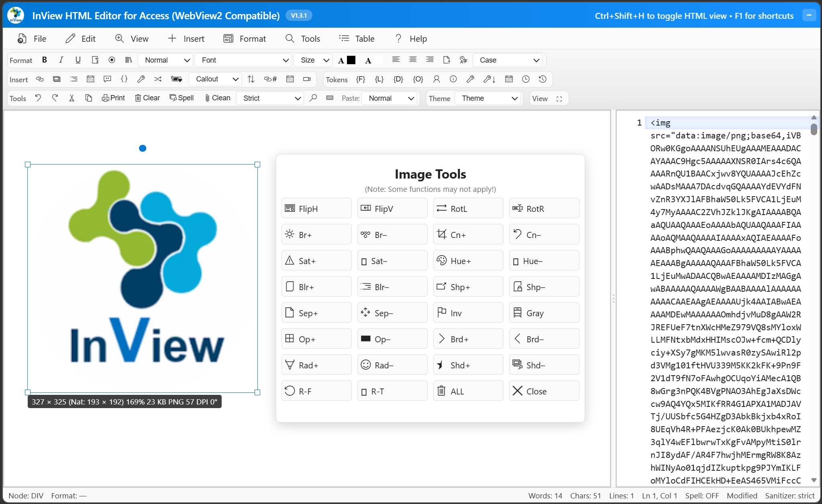The height and width of the screenshot is (504, 822).
Task: Click the clock token icon
Action: click(x=526, y=79)
